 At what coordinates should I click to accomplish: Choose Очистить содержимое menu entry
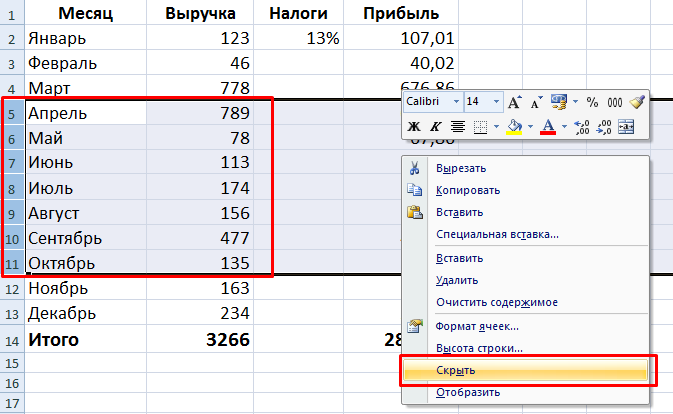(525, 302)
